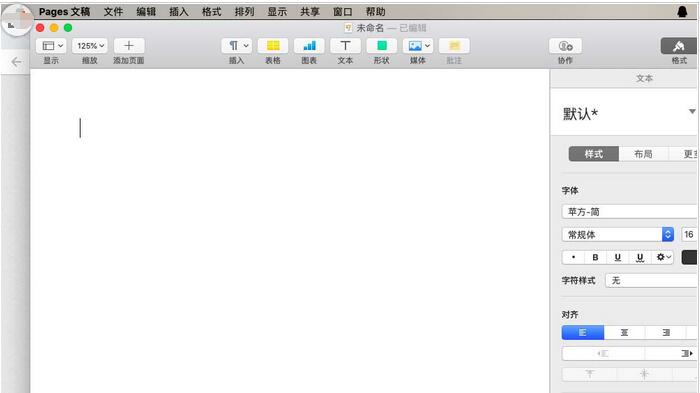Open the 常规体 font weight dropdown

point(618,234)
